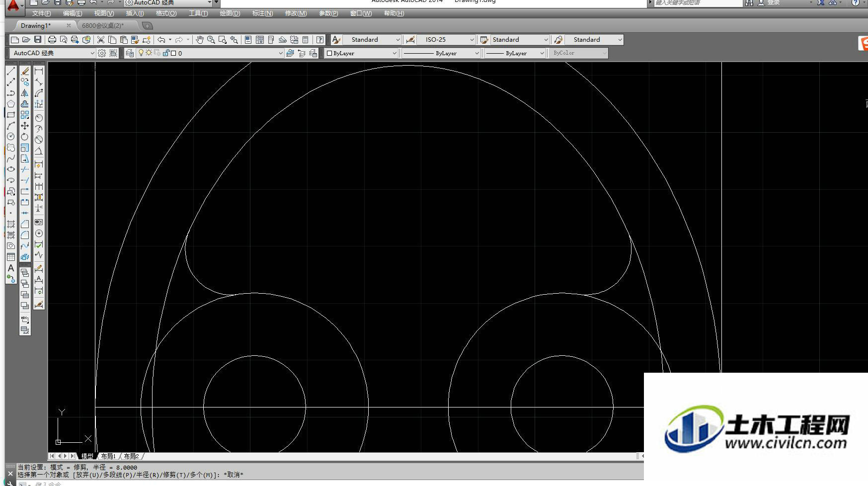The width and height of the screenshot is (868, 486).
Task: Switch to the 布局1 layout tab
Action: tap(108, 456)
